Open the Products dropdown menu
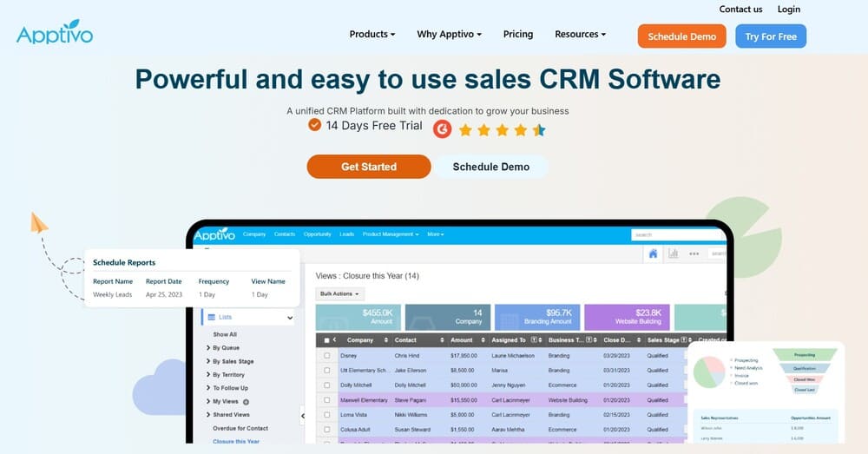This screenshot has height=454, width=868. coord(372,35)
